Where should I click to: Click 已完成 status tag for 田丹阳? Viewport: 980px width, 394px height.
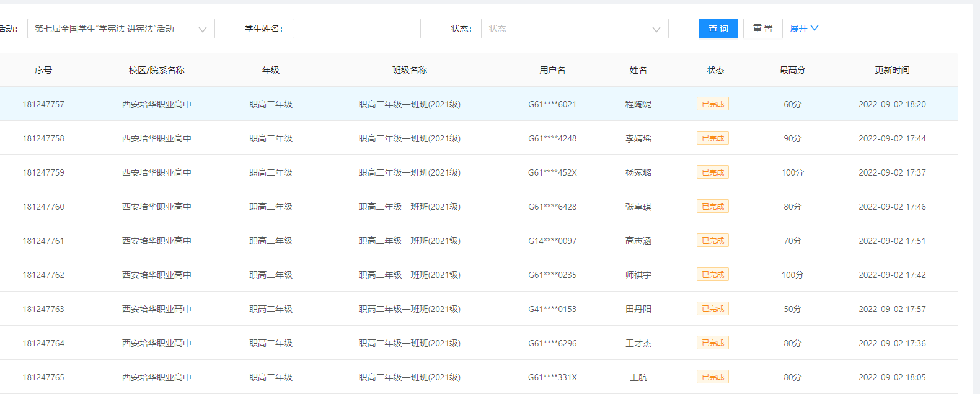[712, 309]
